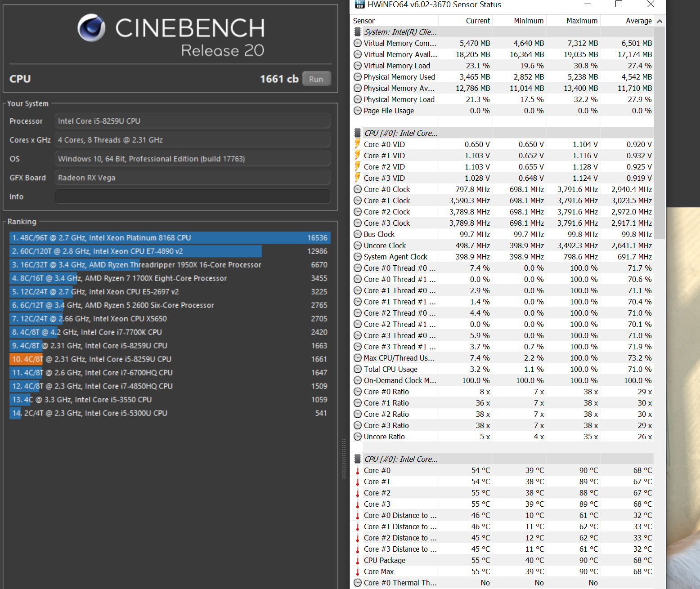Screen dimensions: 700x589
Task: Click the HWiNFO64 title bar app icon
Action: (359, 4)
